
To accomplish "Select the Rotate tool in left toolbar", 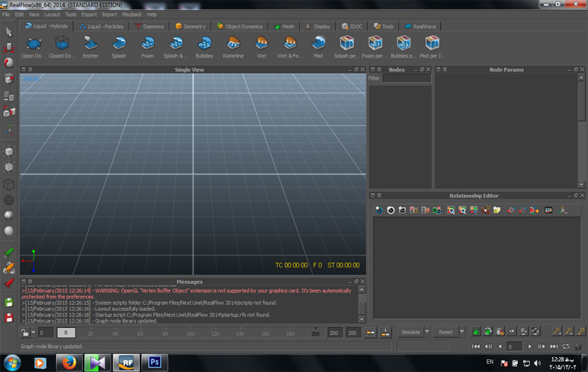I will click(9, 63).
